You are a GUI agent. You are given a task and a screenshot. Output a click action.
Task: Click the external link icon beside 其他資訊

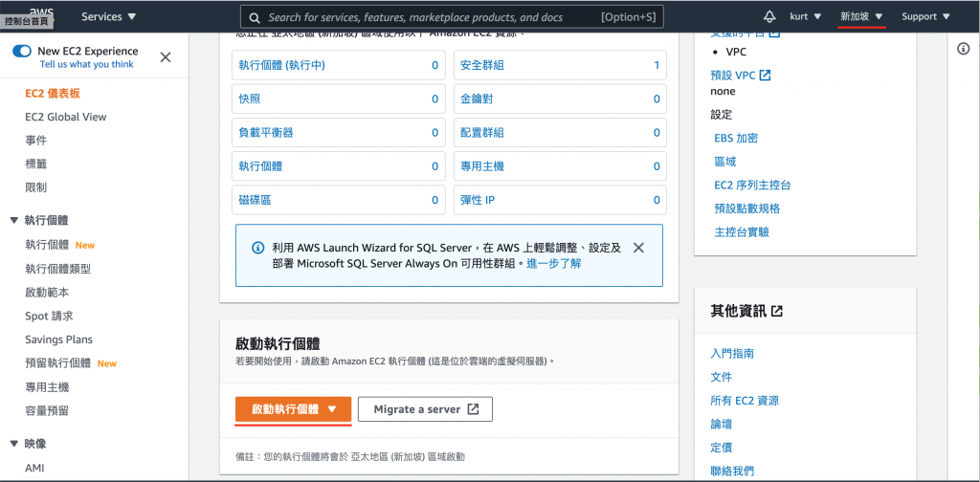(777, 311)
